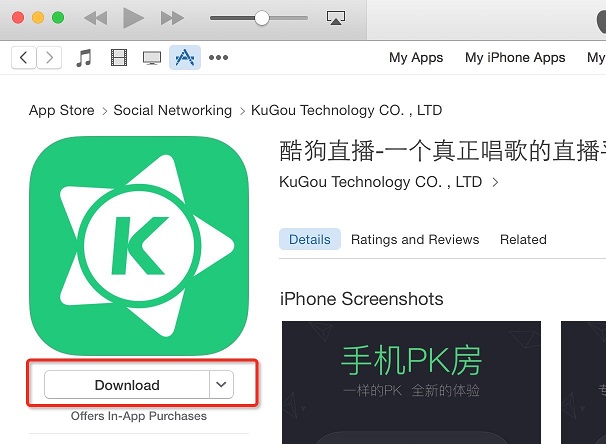Open the My Apps tab
This screenshot has height=444, width=606.
[416, 58]
